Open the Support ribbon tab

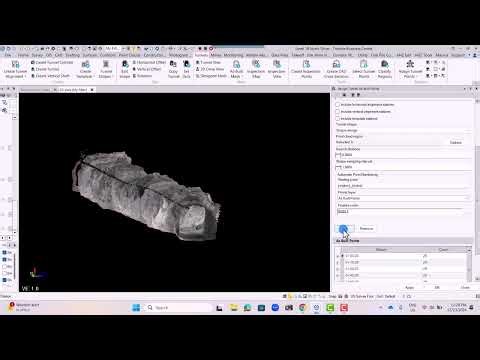(x=458, y=55)
